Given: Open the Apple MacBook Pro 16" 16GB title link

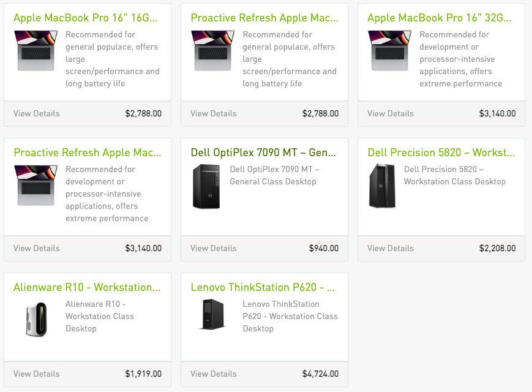Looking at the screenshot, I should tap(85, 18).
